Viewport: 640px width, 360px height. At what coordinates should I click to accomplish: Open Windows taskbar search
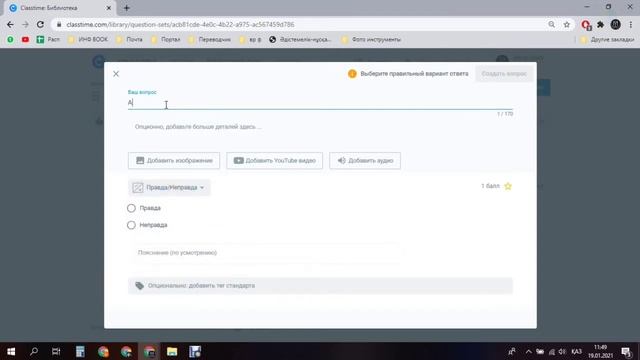[x=34, y=351]
